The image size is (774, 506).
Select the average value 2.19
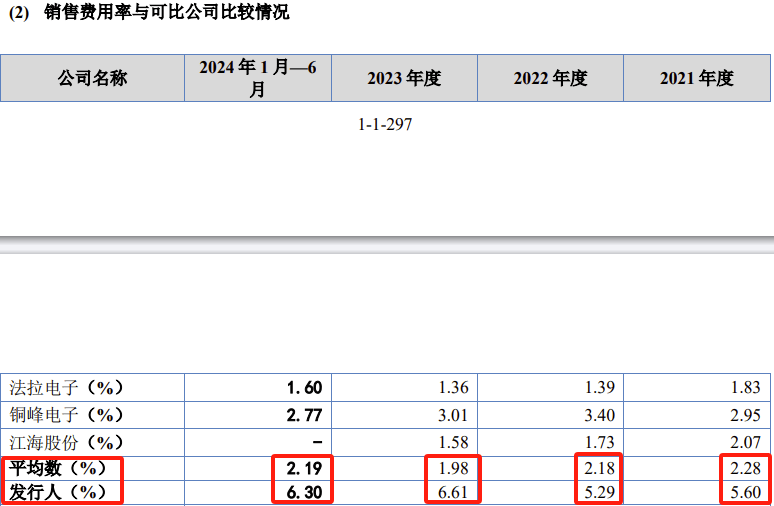pyautogui.click(x=303, y=467)
